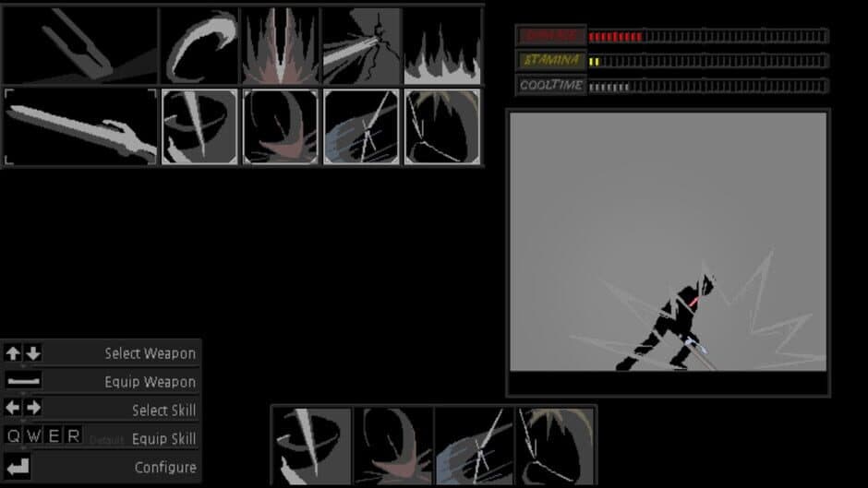This screenshot has width=868, height=488.
Task: Click the R key icon for Equip Skill
Action: [x=74, y=436]
